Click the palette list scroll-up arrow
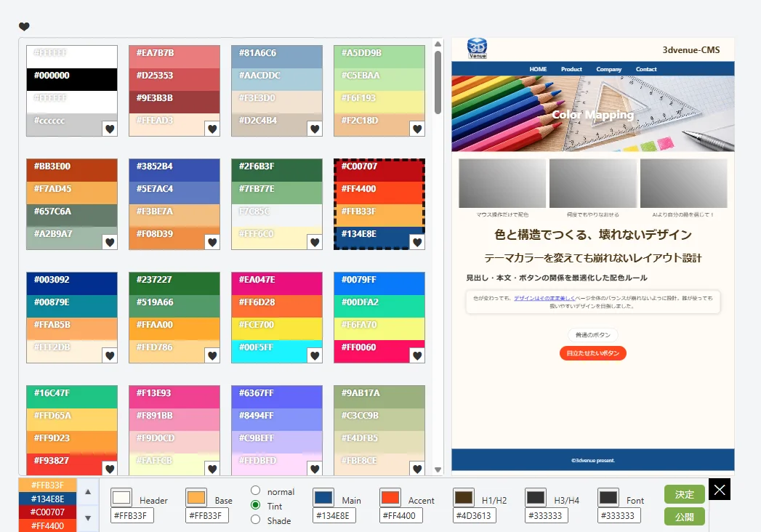The height and width of the screenshot is (532, 761). coord(438,44)
